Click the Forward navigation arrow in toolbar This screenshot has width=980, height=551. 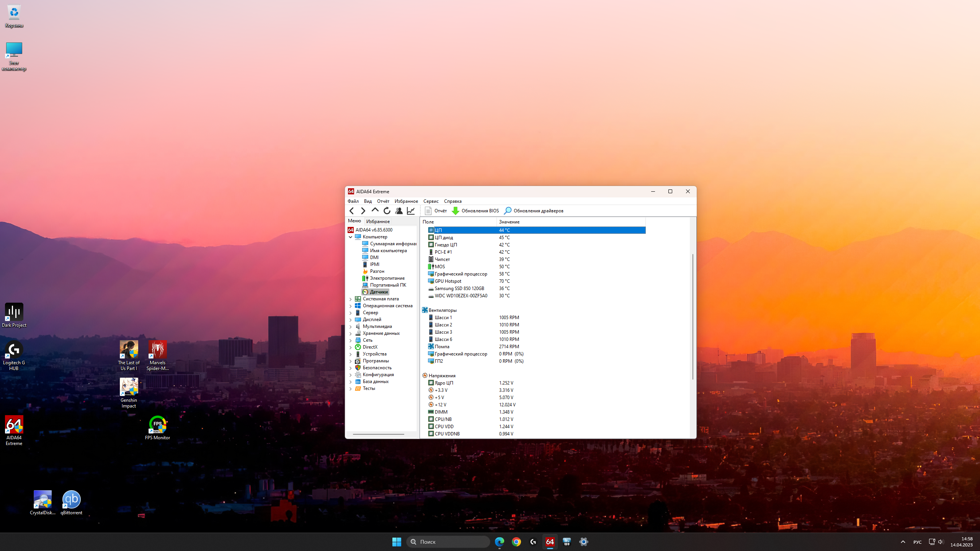coord(363,210)
